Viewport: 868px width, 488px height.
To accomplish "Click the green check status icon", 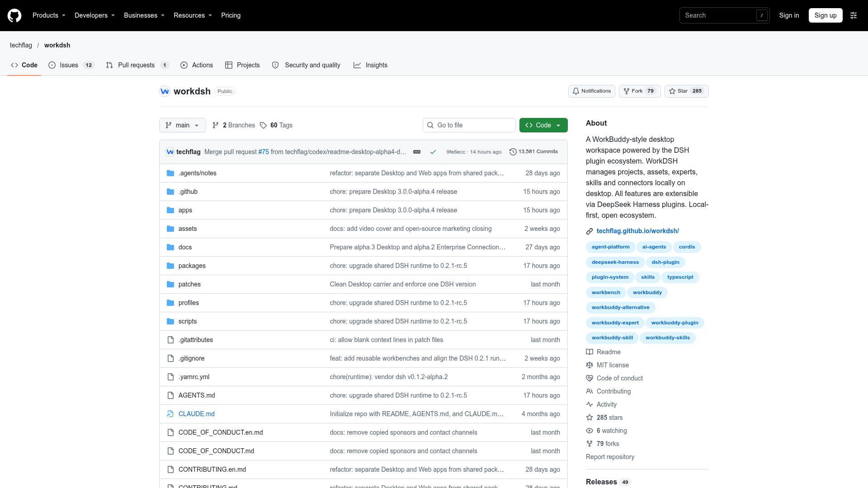I will click(433, 152).
